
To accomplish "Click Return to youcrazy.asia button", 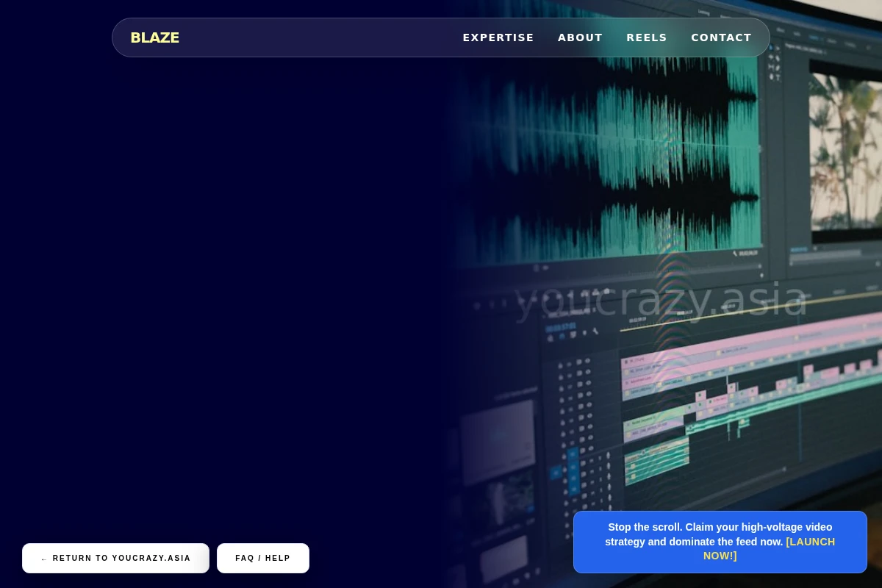I will pyautogui.click(x=115, y=559).
